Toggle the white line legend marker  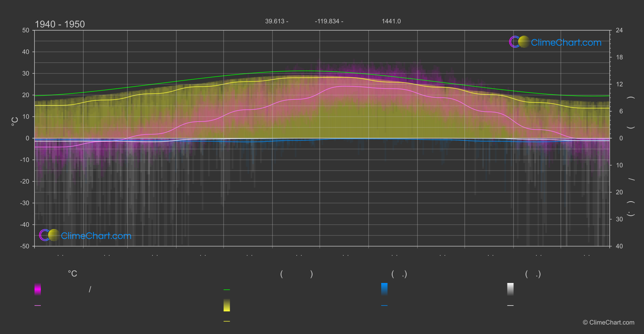click(x=511, y=306)
